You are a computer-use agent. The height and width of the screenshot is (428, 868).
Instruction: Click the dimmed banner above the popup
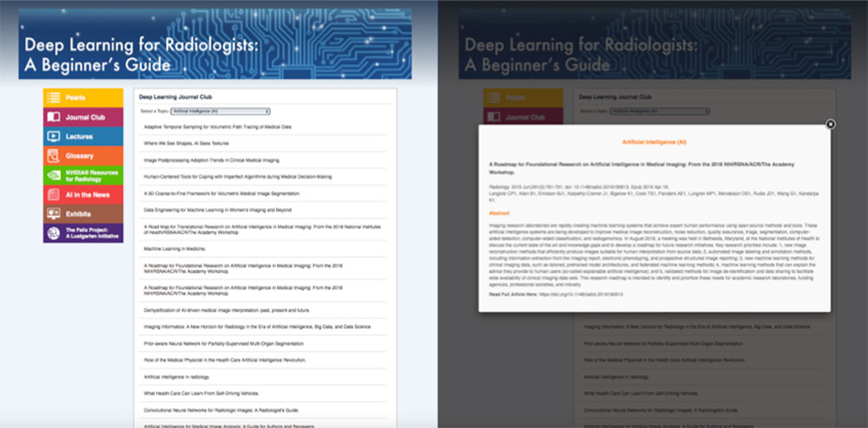point(654,43)
